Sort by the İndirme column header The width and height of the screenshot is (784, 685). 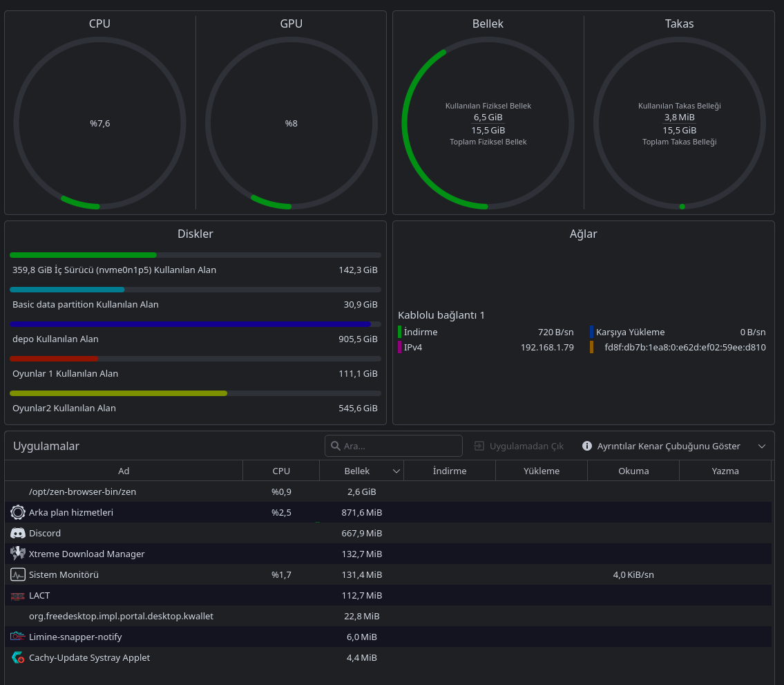[x=450, y=471]
